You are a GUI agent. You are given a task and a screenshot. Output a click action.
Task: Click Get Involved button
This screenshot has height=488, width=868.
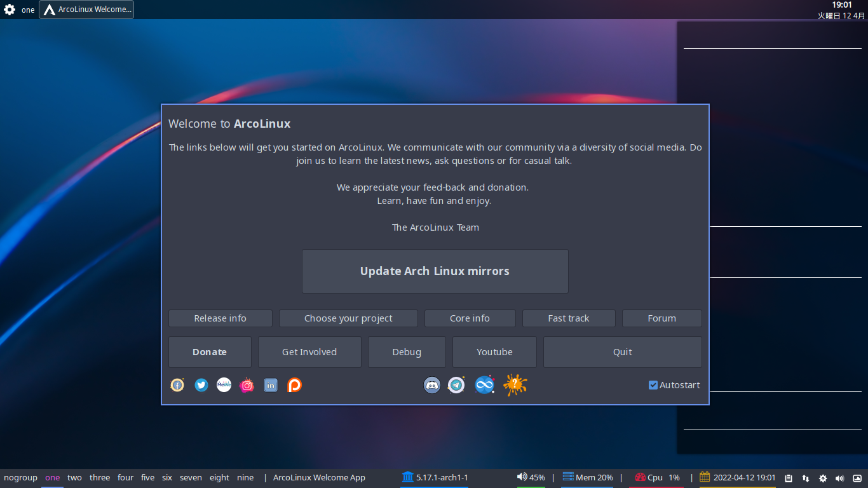(x=309, y=352)
